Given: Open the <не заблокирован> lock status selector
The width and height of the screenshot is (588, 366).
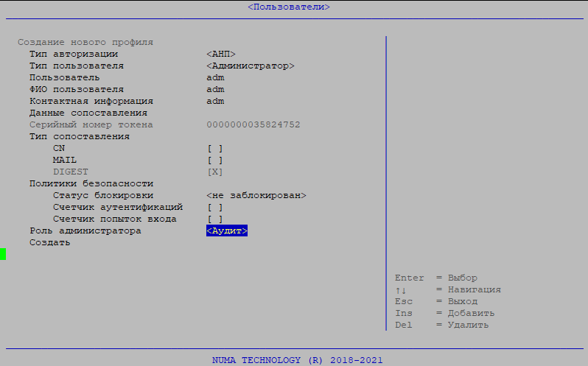Looking at the screenshot, I should coord(256,195).
